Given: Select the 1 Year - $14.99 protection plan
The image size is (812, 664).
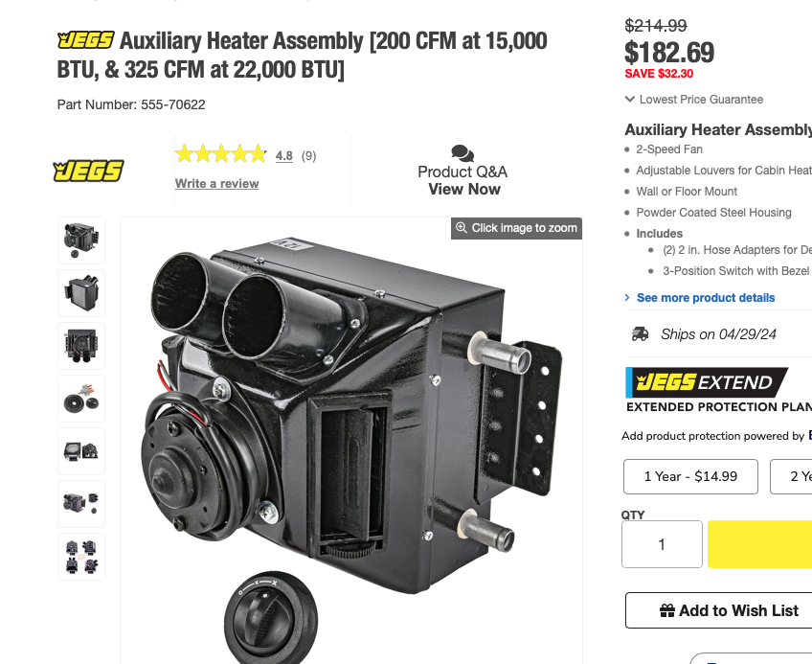Looking at the screenshot, I should pos(690,476).
